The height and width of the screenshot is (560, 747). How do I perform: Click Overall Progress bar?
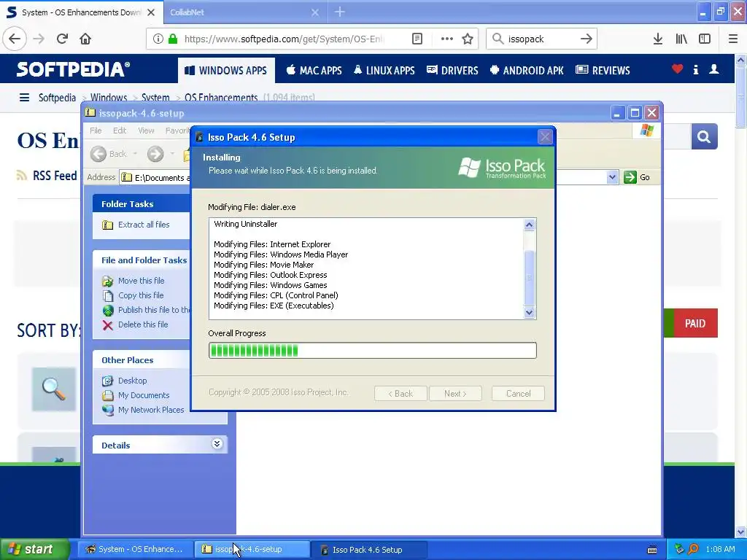(373, 351)
